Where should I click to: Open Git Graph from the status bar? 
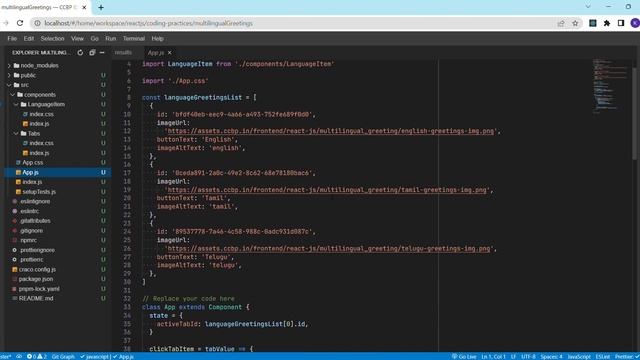63,356
